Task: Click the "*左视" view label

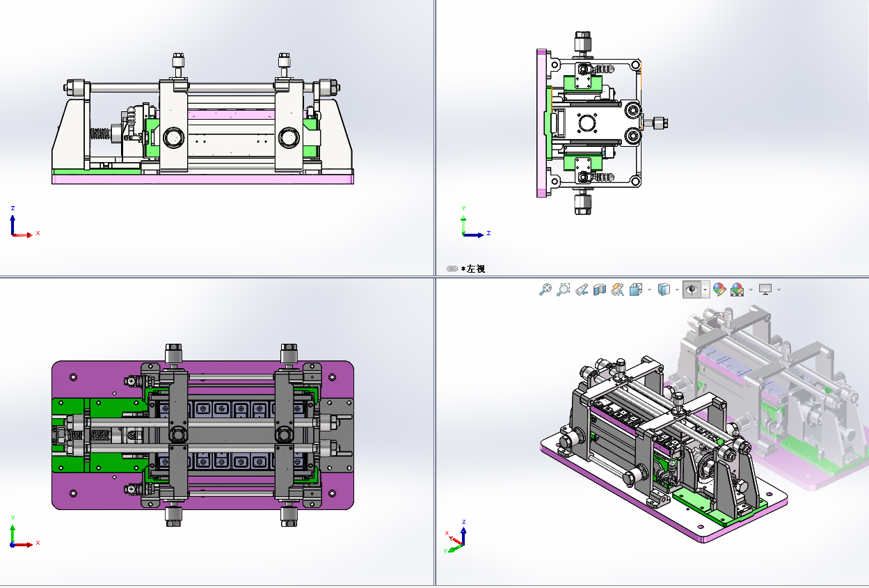Action: tap(473, 269)
